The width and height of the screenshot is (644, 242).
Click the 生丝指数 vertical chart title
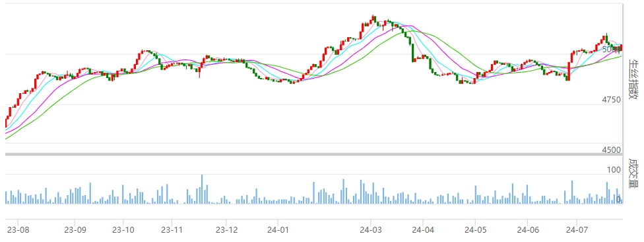634,79
